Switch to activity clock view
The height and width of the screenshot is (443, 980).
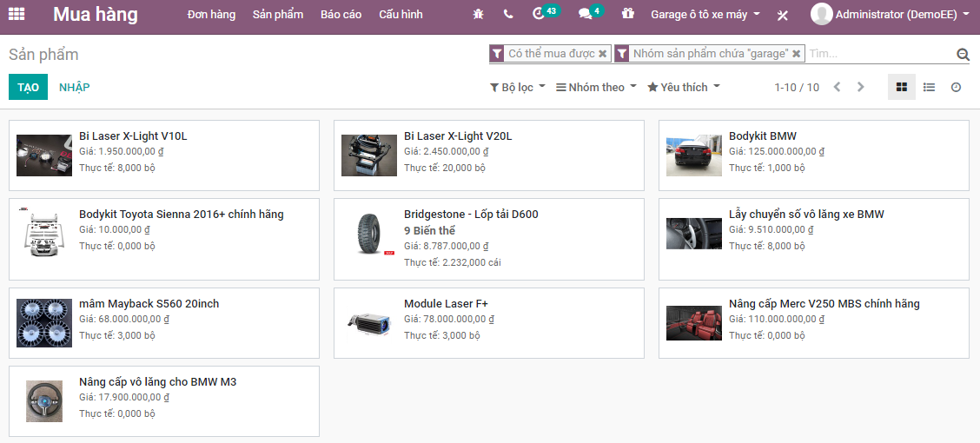(956, 87)
